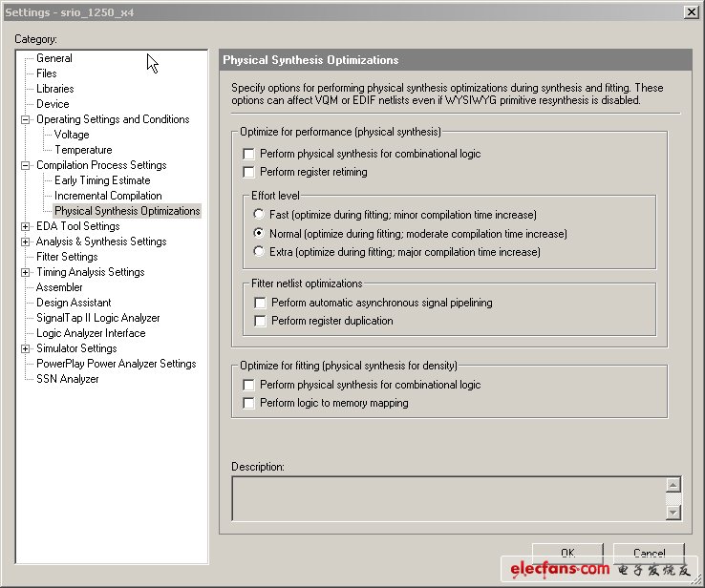The width and height of the screenshot is (705, 588).
Task: Check Perform register retiming option
Action: (x=249, y=172)
